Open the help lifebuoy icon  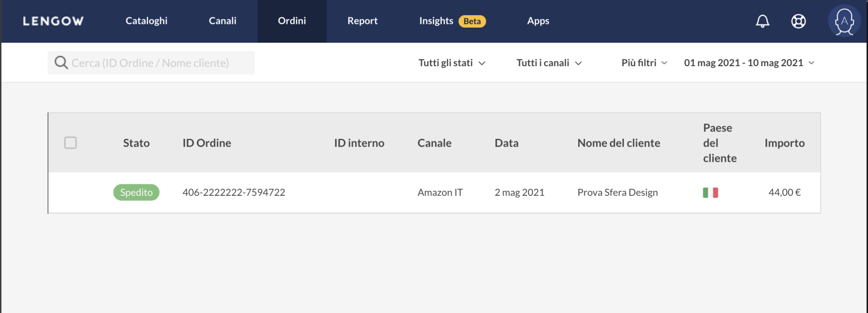coord(798,21)
